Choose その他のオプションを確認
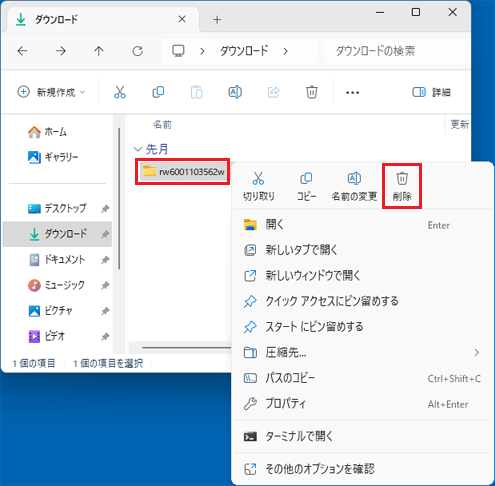495x486 pixels. click(363, 469)
